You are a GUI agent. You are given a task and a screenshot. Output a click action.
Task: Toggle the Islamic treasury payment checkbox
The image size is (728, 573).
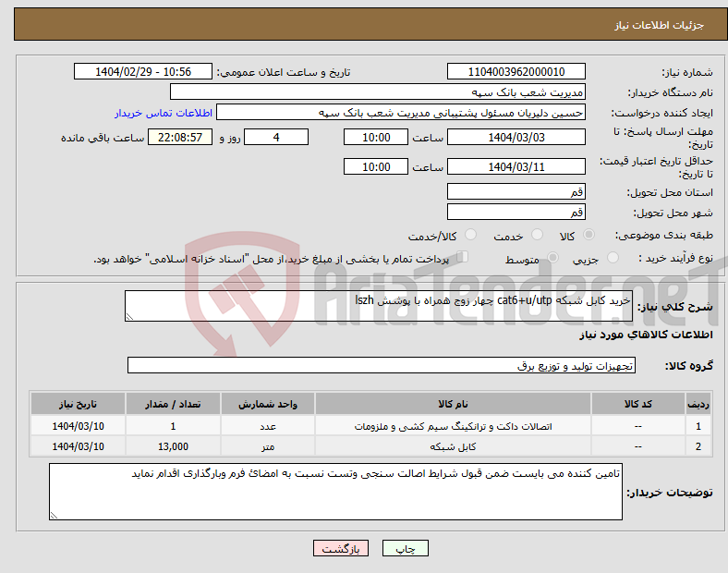click(x=463, y=257)
